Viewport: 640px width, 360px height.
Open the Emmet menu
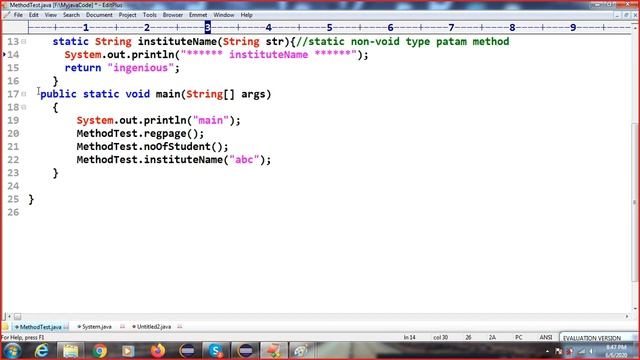198,15
